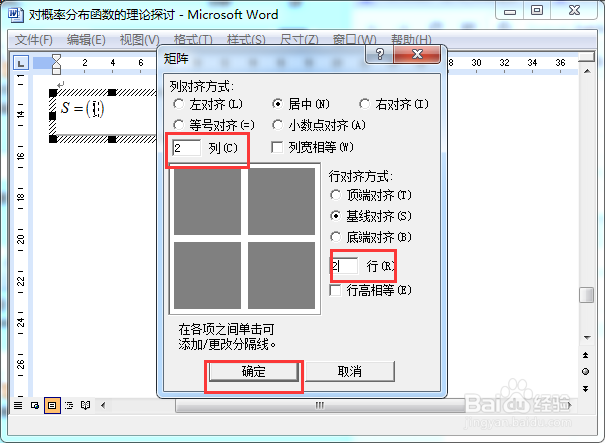
Task: Switch to outline view icon
Action: (69, 405)
